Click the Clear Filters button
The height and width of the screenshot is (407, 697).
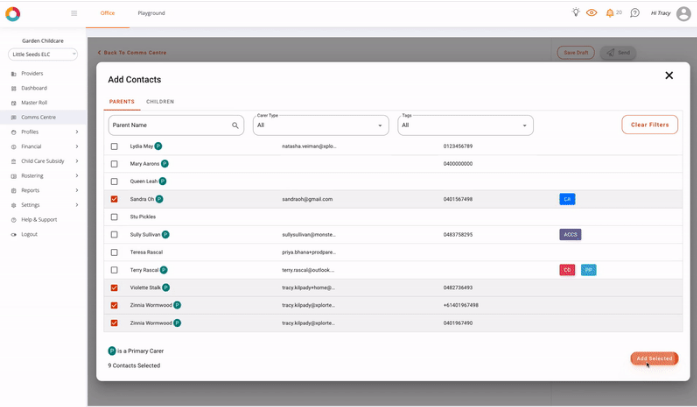coord(649,125)
